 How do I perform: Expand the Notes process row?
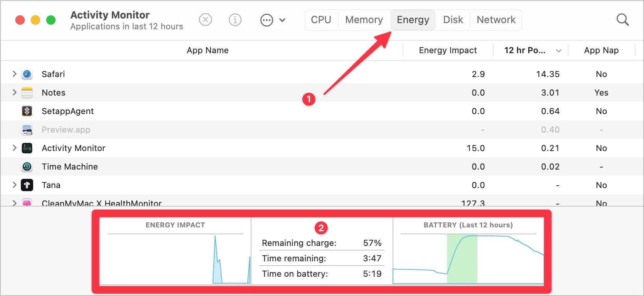click(x=14, y=92)
